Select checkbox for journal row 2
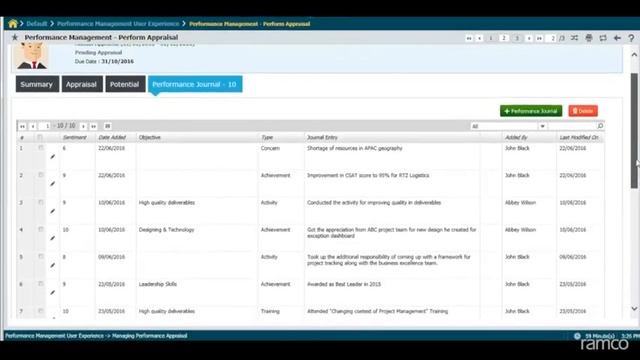Viewport: 640px width, 360px height. (x=41, y=175)
